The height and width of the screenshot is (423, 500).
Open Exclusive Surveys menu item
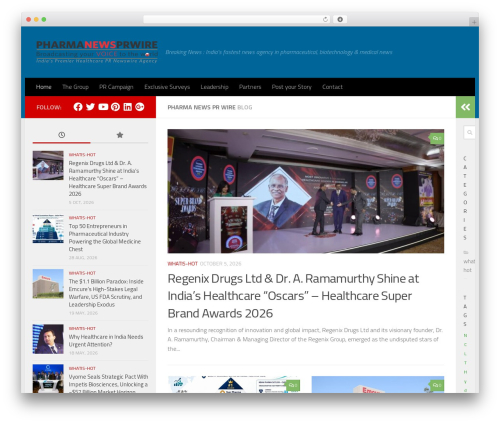pyautogui.click(x=167, y=87)
